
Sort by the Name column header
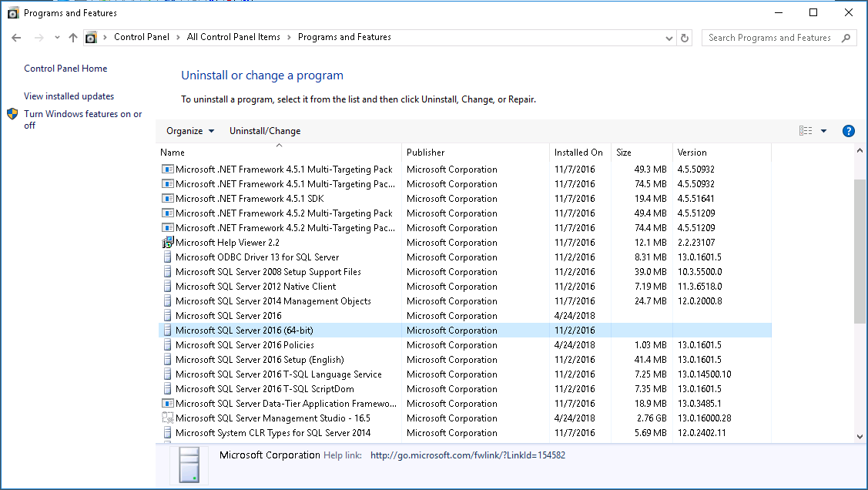(279, 153)
